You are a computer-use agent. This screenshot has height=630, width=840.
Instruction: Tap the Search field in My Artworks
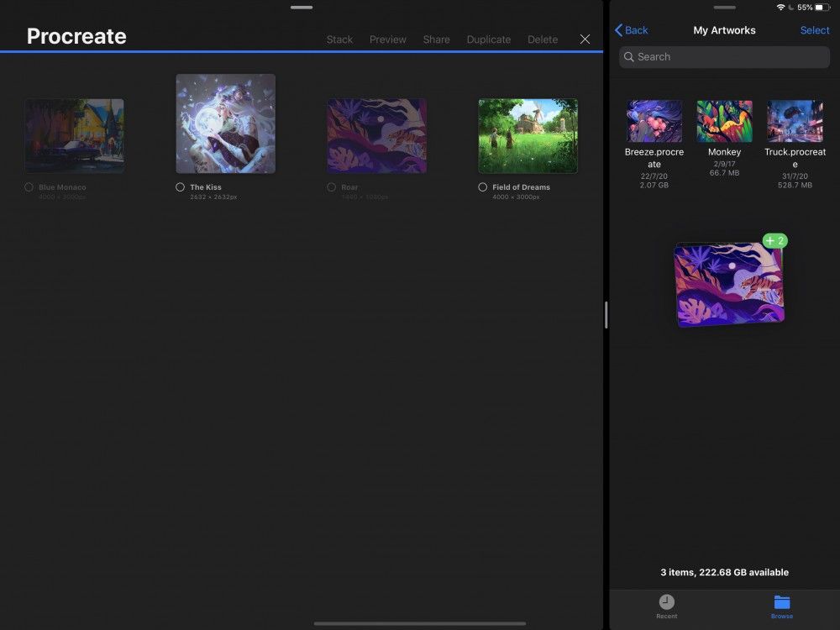click(x=724, y=56)
